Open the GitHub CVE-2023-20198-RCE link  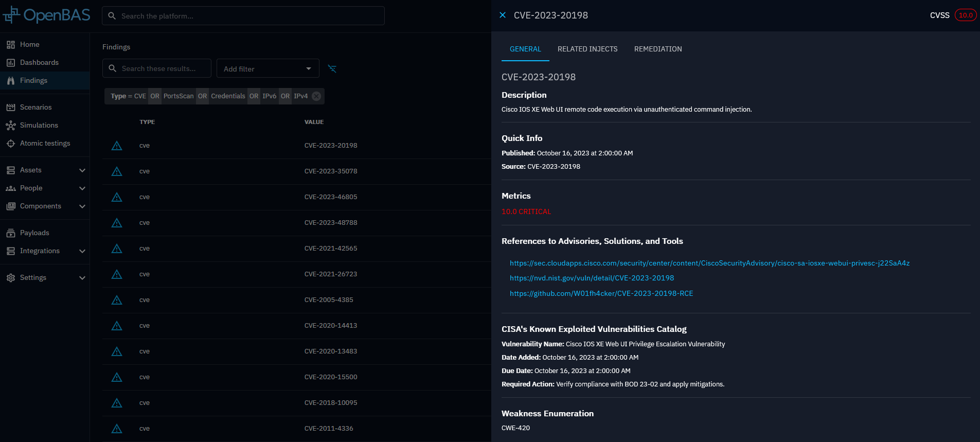[x=601, y=294]
